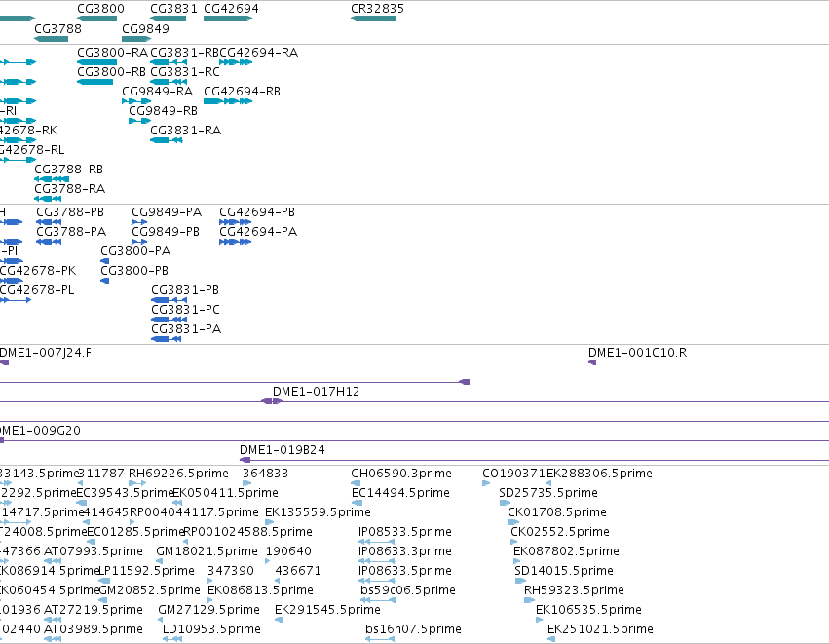829x644 pixels.
Task: Click the CG3831 gene arrow glyph
Action: click(169, 19)
